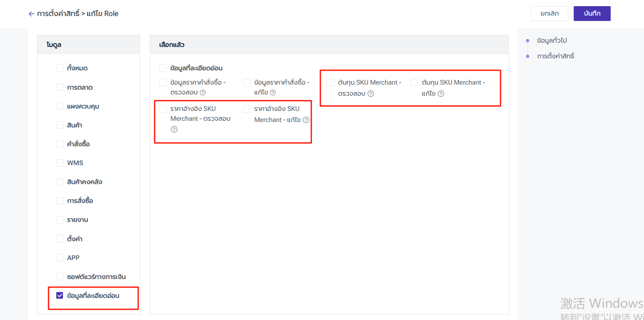Click help icon for ราคาอ้างอิง SKU Merchant - แก้ไข
Image resolution: width=644 pixels, height=320 pixels.
pyautogui.click(x=306, y=120)
